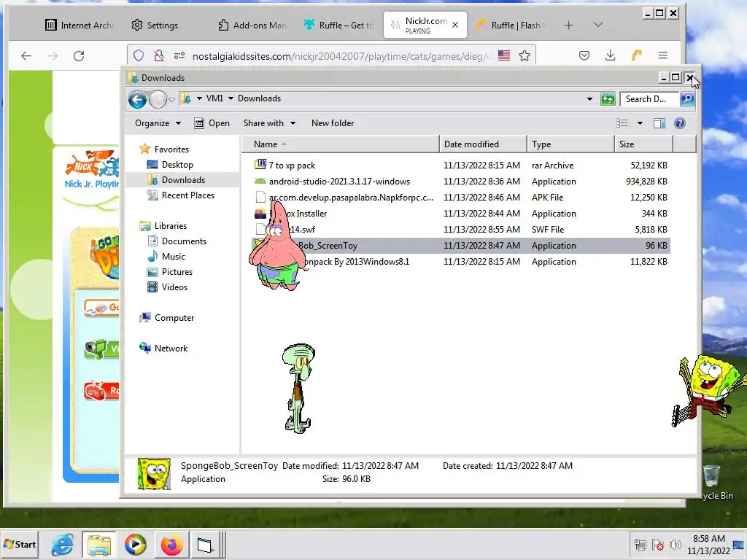Select the android-studio-2021.3.1.17-windows file
747x560 pixels.
tap(460, 182)
